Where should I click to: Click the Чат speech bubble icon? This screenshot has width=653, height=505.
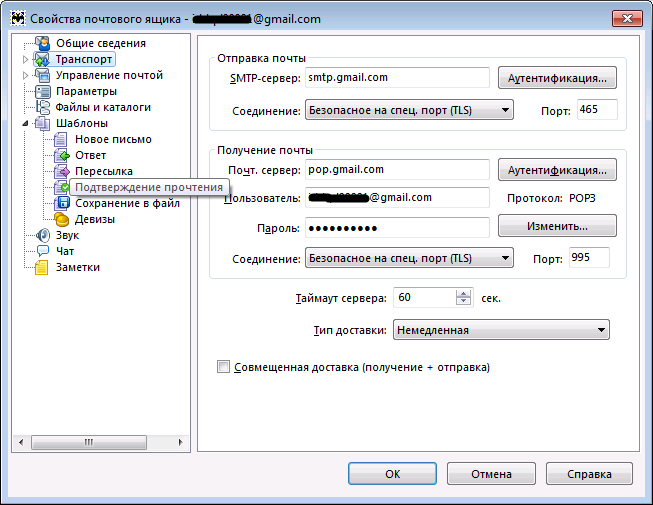coord(42,251)
